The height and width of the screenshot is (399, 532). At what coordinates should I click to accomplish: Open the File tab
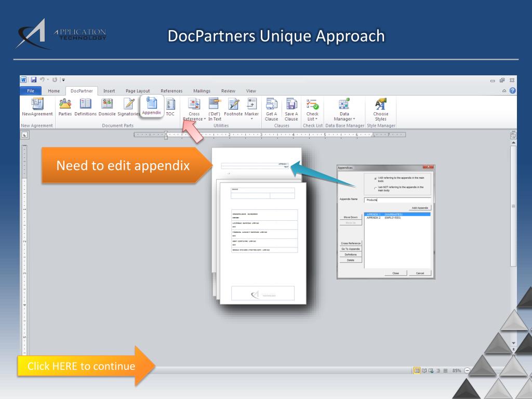click(31, 91)
